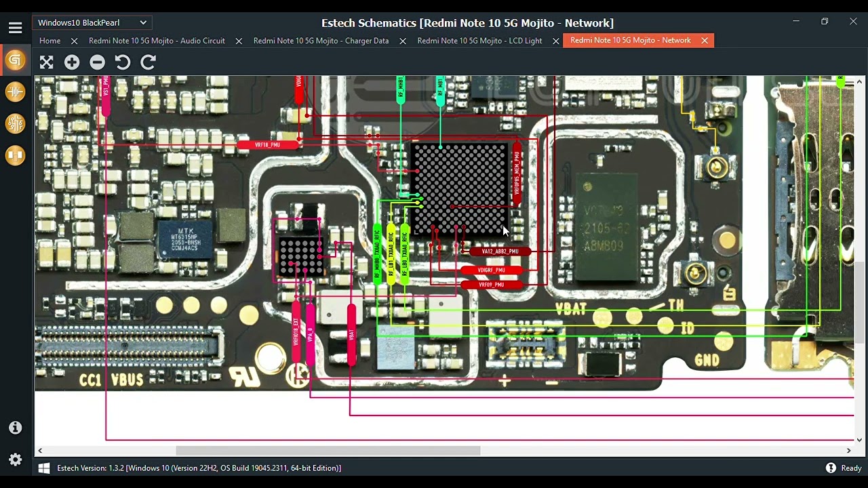Image resolution: width=868 pixels, height=488 pixels.
Task: Click the VRF09_PMU net label
Action: pyautogui.click(x=492, y=285)
